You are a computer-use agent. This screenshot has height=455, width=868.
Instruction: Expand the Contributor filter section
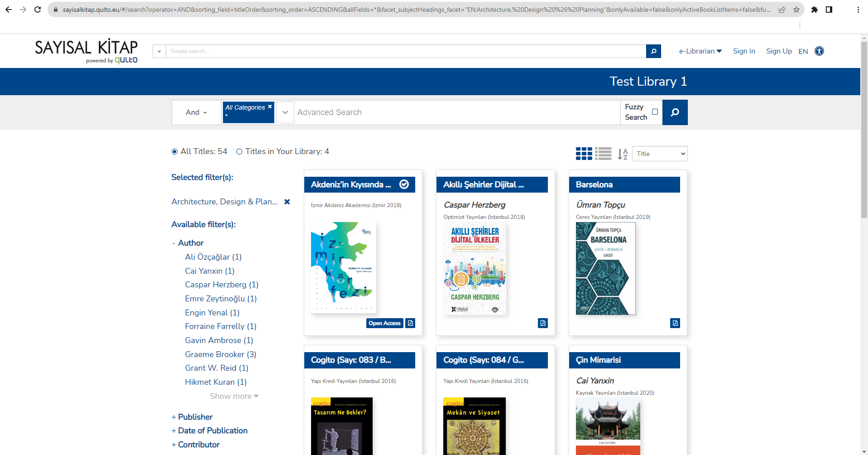(x=196, y=445)
